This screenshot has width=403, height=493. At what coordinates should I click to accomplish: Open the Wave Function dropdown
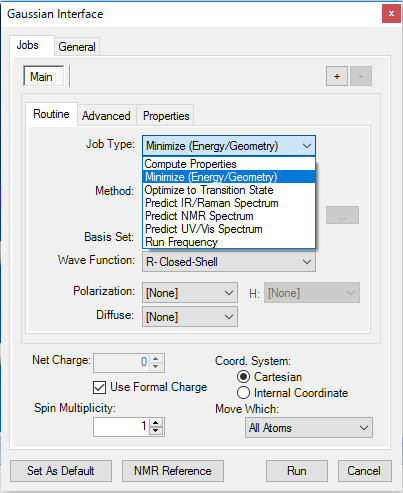click(x=229, y=262)
